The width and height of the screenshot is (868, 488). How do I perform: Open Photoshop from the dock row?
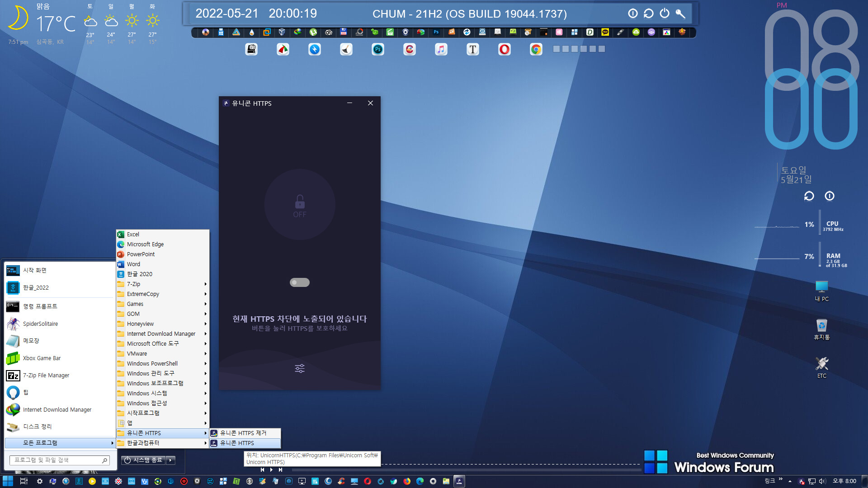coord(378,49)
